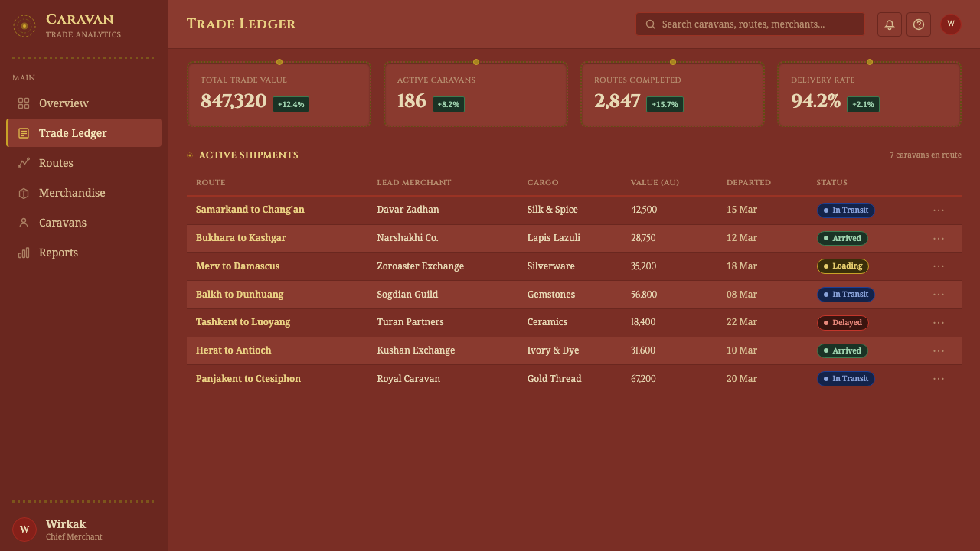980x551 pixels.
Task: Click the Merchandise box icon
Action: coord(24,193)
